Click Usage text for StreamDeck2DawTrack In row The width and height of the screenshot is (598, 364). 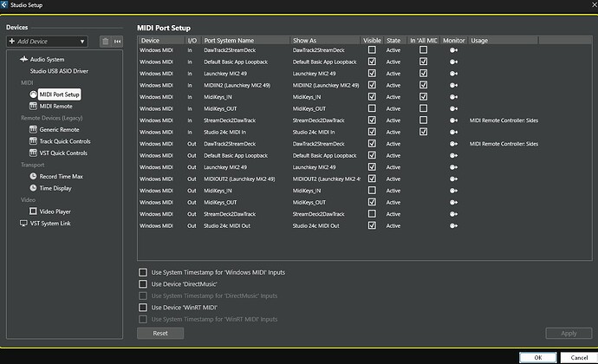tap(504, 120)
